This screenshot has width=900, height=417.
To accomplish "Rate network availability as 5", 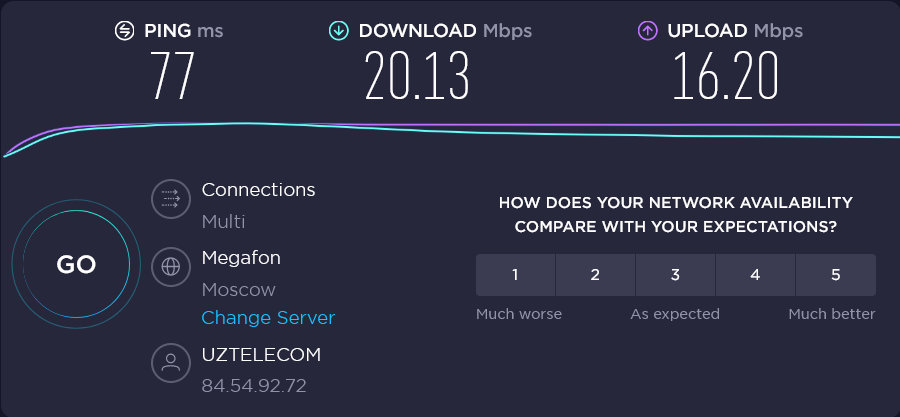I will coord(835,275).
